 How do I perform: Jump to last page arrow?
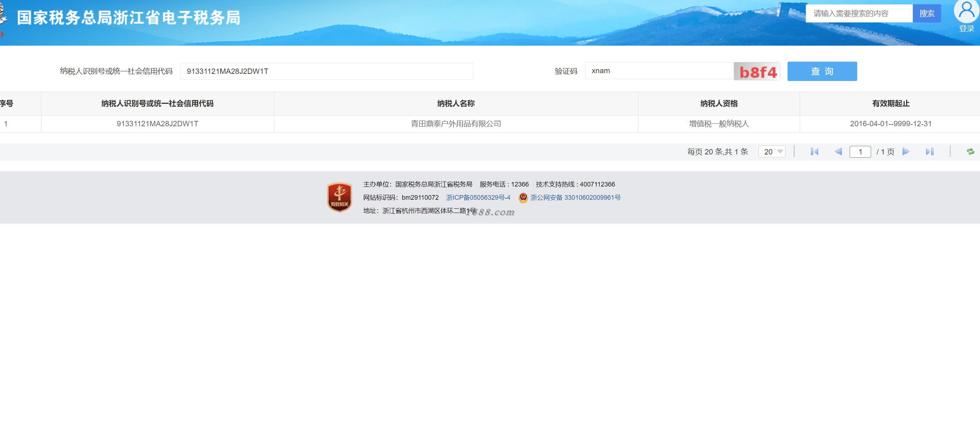click(929, 152)
